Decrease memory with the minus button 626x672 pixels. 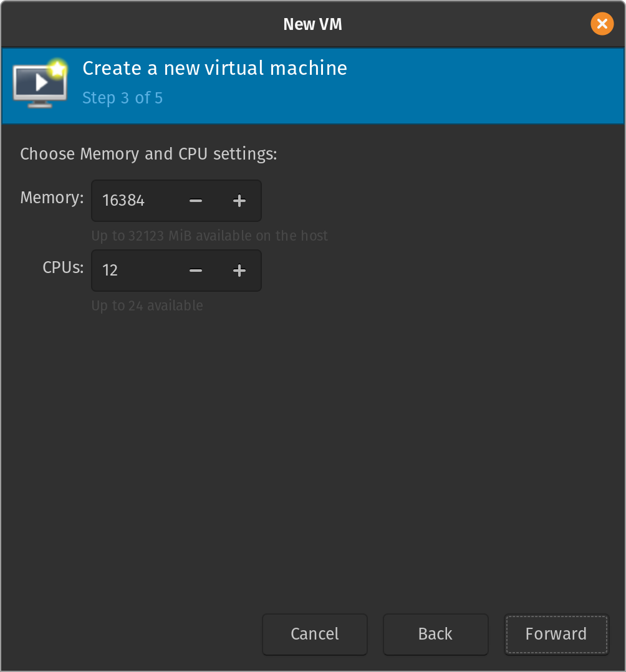[196, 201]
